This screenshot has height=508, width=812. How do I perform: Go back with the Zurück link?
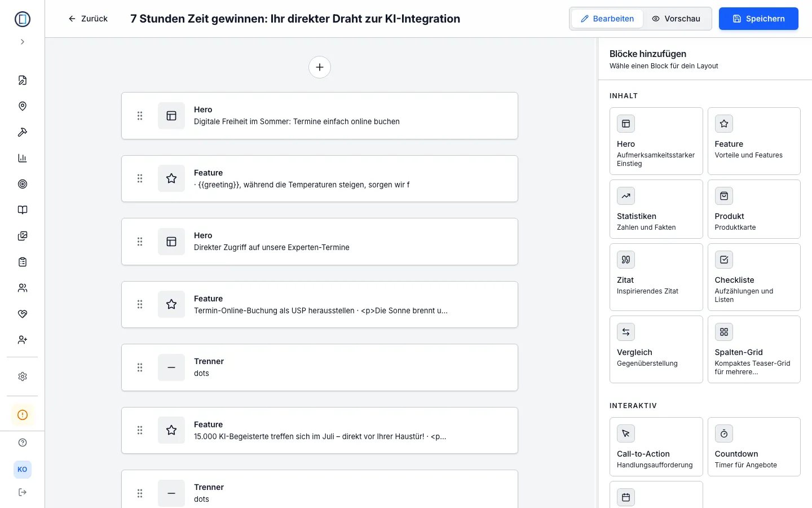(88, 19)
